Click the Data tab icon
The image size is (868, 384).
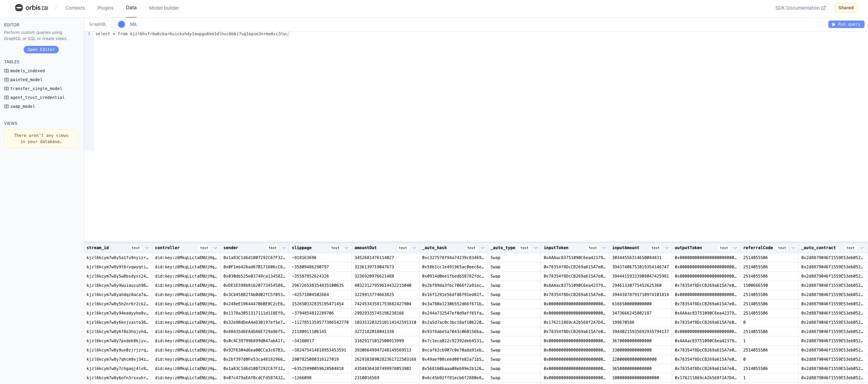tap(131, 8)
